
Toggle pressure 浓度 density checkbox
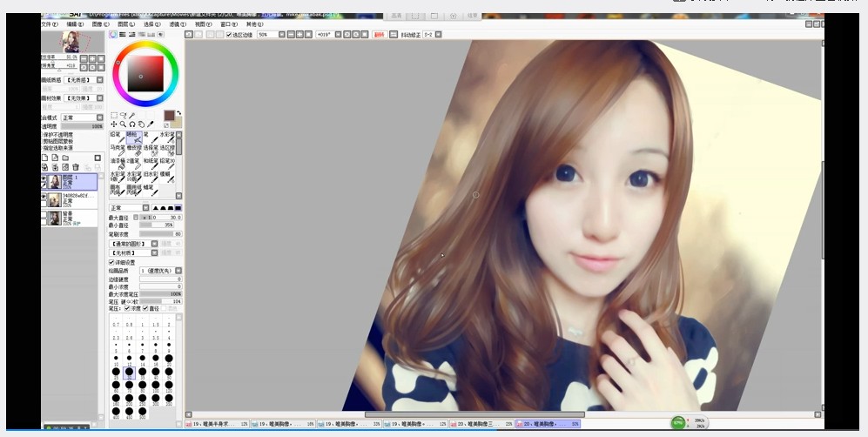[127, 308]
